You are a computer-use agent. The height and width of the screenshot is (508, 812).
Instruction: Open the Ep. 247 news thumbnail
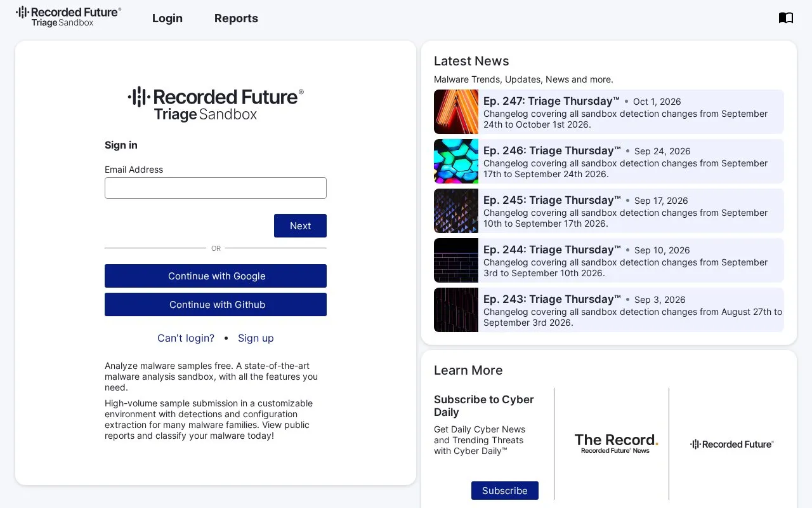click(x=456, y=112)
